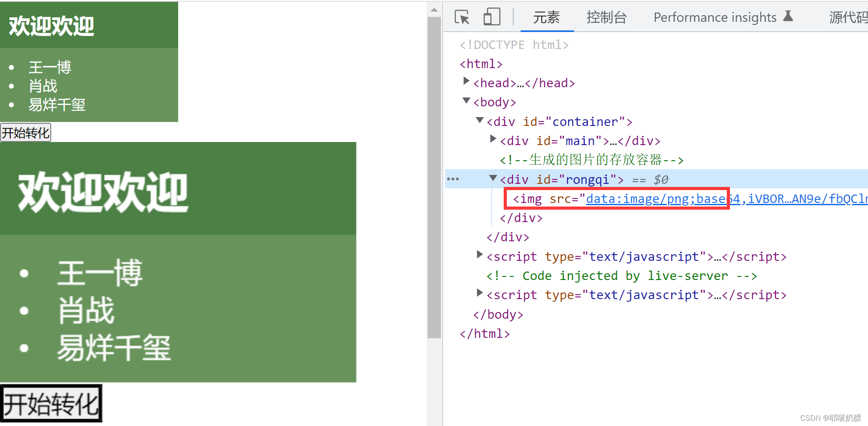Collapse the div id container node
Screen dimensions: 868x426
click(x=480, y=120)
